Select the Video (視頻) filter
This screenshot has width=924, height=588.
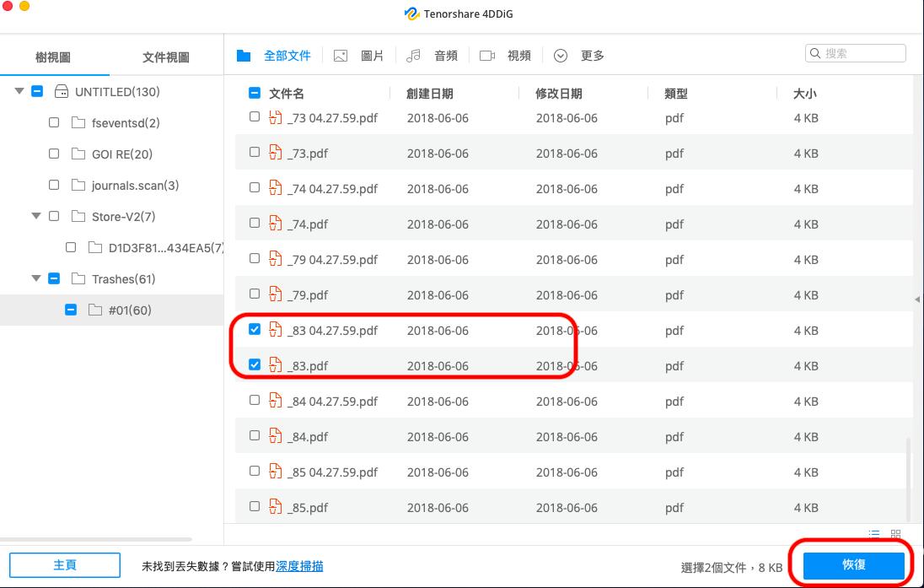pyautogui.click(x=519, y=56)
